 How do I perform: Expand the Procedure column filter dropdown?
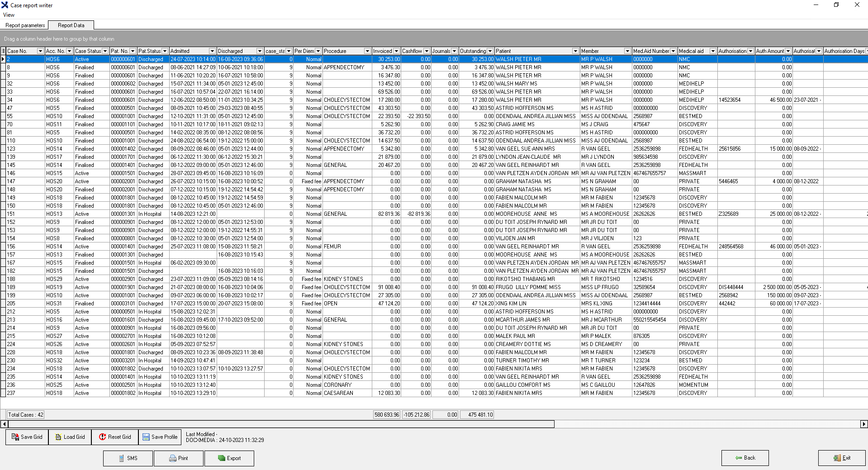[x=367, y=51]
